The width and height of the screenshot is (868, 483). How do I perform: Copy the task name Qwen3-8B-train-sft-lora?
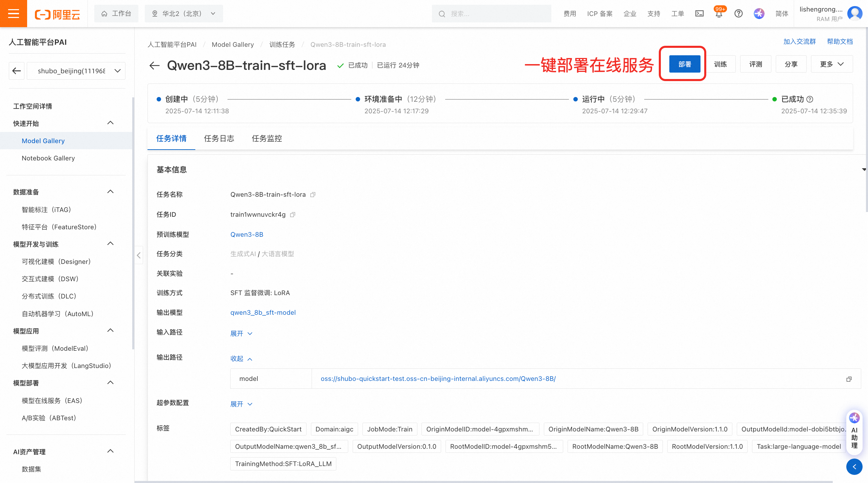tap(313, 195)
